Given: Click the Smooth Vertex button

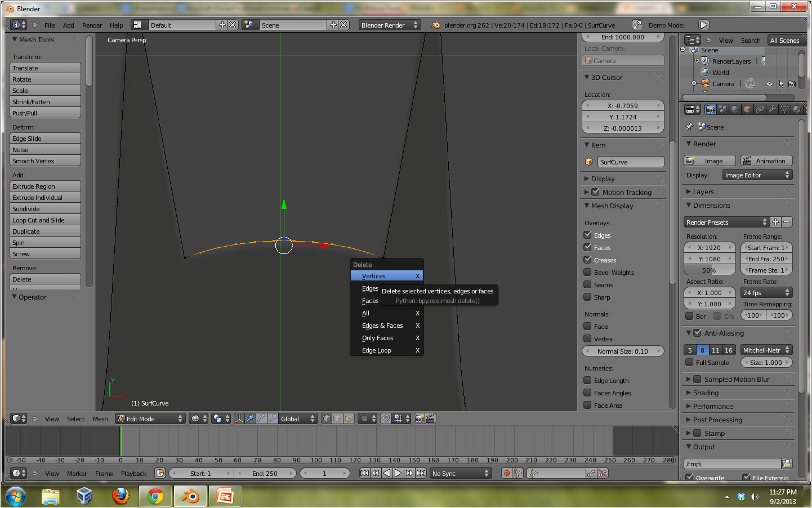Looking at the screenshot, I should (45, 161).
